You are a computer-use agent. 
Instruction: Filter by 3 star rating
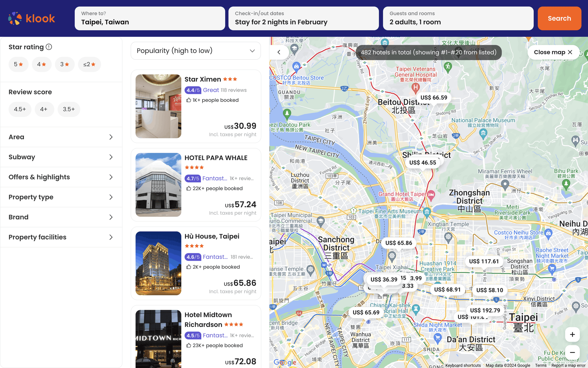[x=65, y=64]
